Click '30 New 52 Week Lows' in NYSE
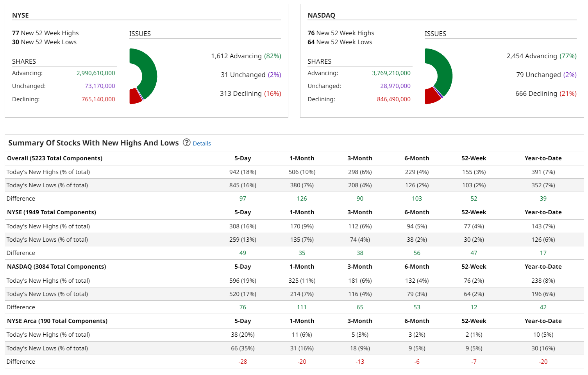This screenshot has width=588, height=375. (x=44, y=42)
